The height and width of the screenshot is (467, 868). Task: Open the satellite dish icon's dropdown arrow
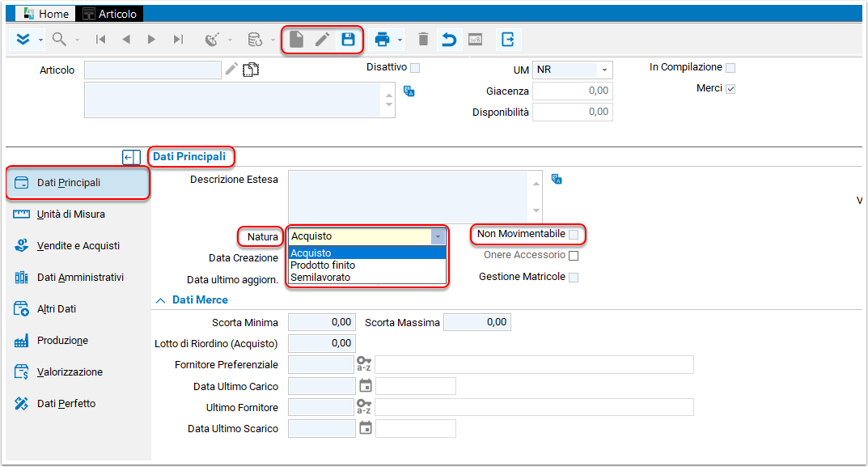pos(230,40)
